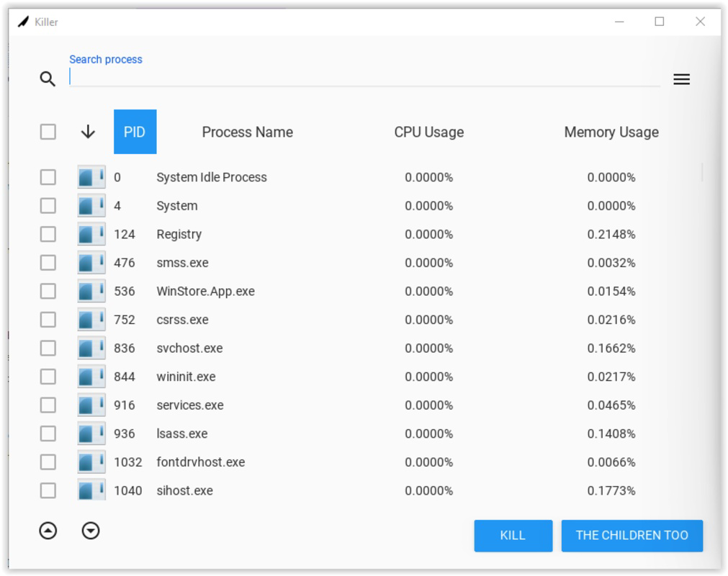
Task: Maximize the Killer window
Action: 660,22
